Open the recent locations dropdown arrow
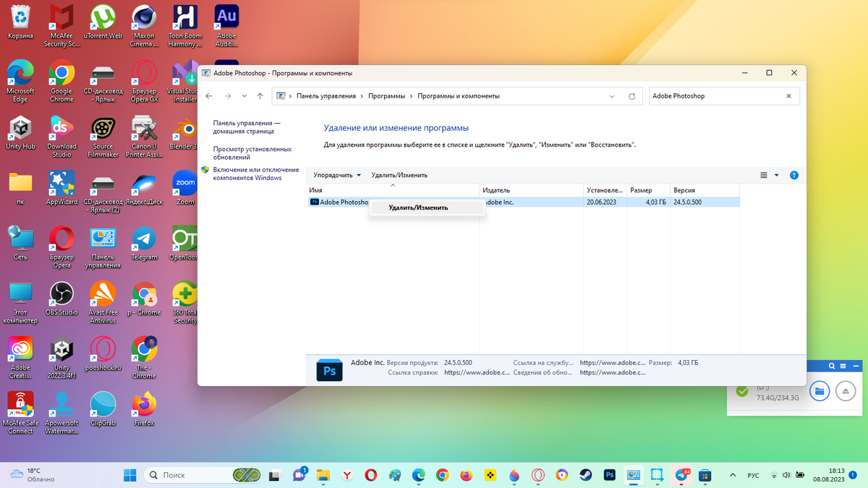This screenshot has height=488, width=868. pyautogui.click(x=244, y=96)
